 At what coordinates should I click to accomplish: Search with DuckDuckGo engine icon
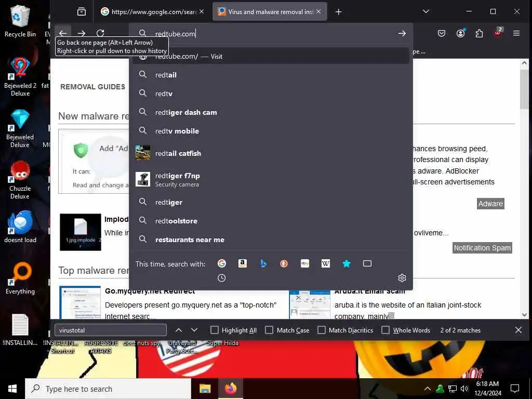point(284,263)
